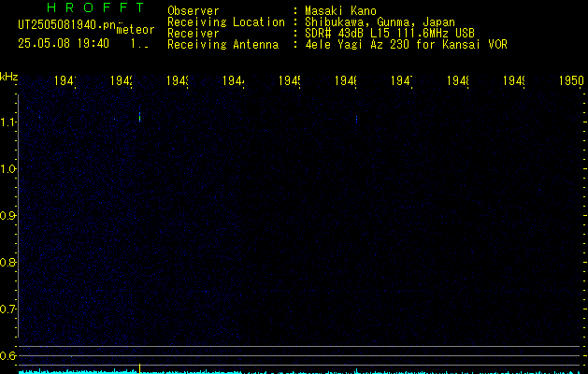Image resolution: width=588 pixels, height=374 pixels.
Task: Click the 1948 time axis label
Action: (457, 81)
